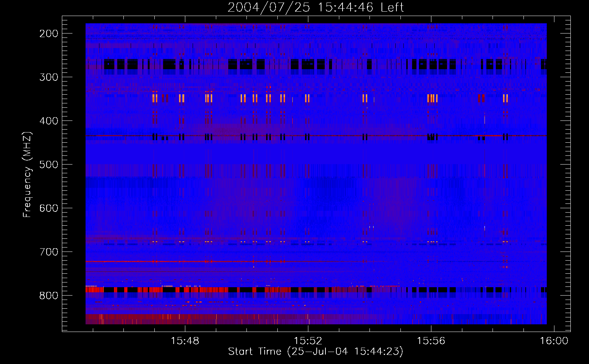Image resolution: width=589 pixels, height=364 pixels.
Task: Click the 500 frequency tick label
Action: click(49, 165)
